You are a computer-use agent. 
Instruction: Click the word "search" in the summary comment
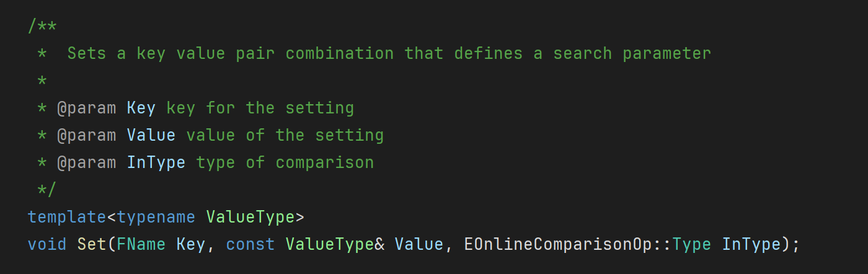(x=583, y=53)
